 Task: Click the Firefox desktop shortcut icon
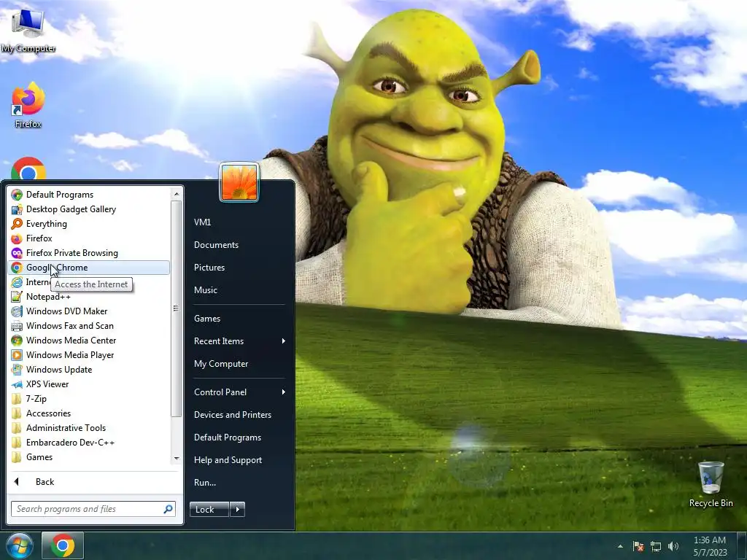[x=28, y=98]
